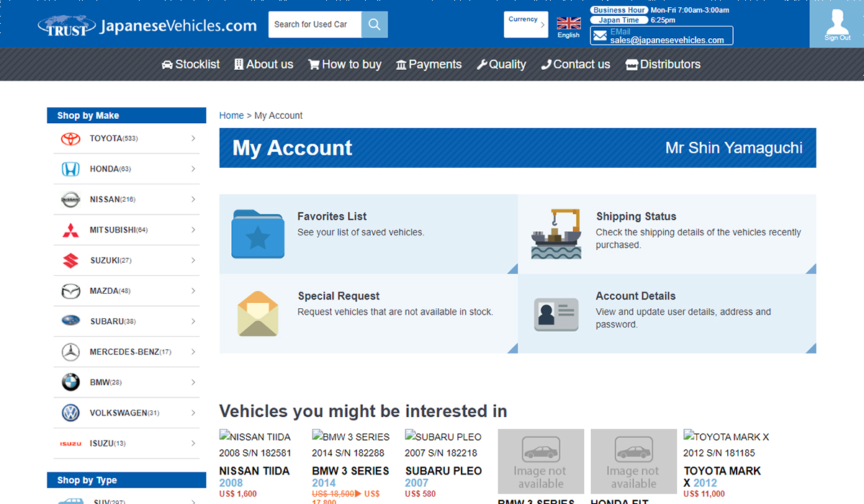Open the NISSAN make via its logo
Screen dimensions: 864x504
point(70,199)
